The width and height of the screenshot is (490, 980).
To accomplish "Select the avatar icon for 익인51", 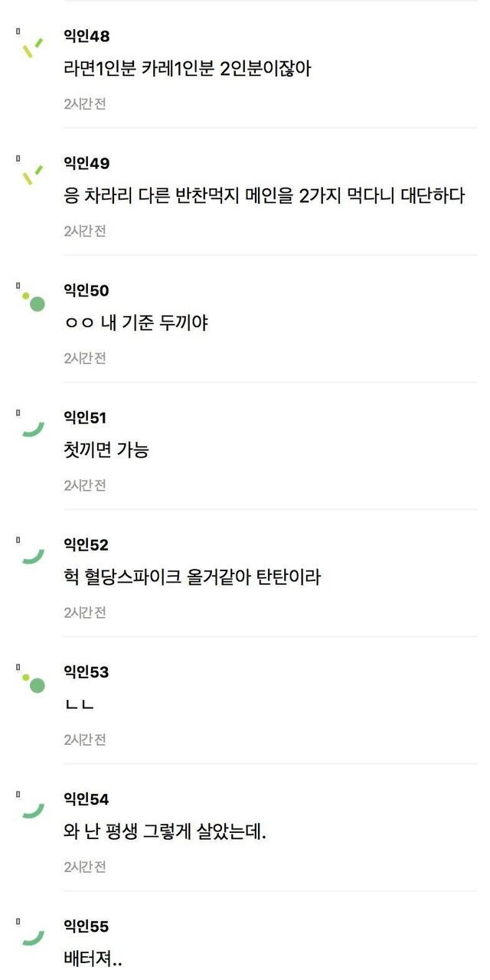I will pos(33,428).
